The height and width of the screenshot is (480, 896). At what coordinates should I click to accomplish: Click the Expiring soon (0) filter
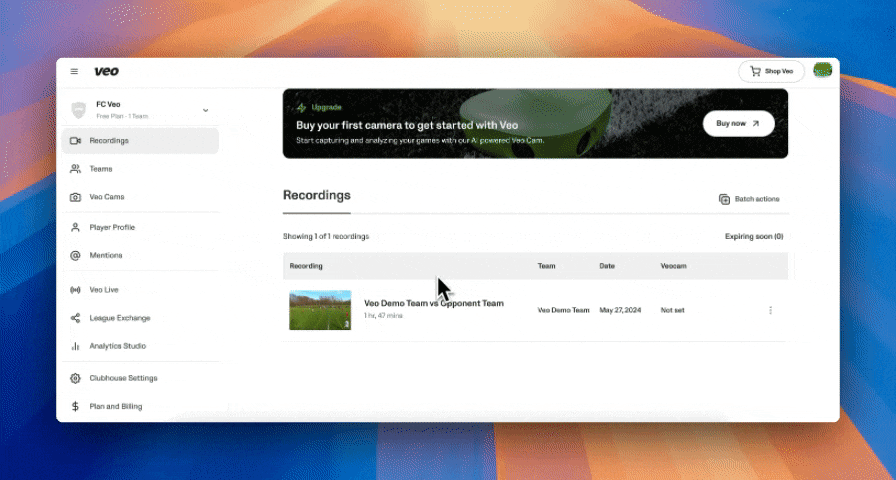coord(754,236)
